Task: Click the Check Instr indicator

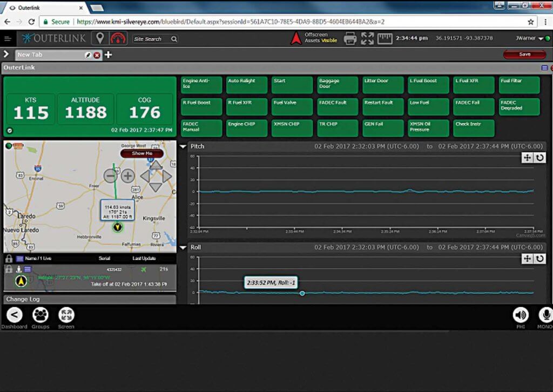Action: pyautogui.click(x=474, y=129)
